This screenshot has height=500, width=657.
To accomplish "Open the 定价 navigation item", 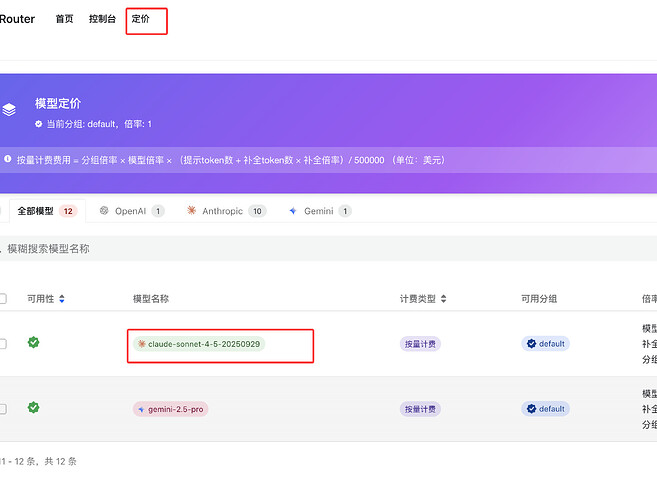I will coord(140,19).
